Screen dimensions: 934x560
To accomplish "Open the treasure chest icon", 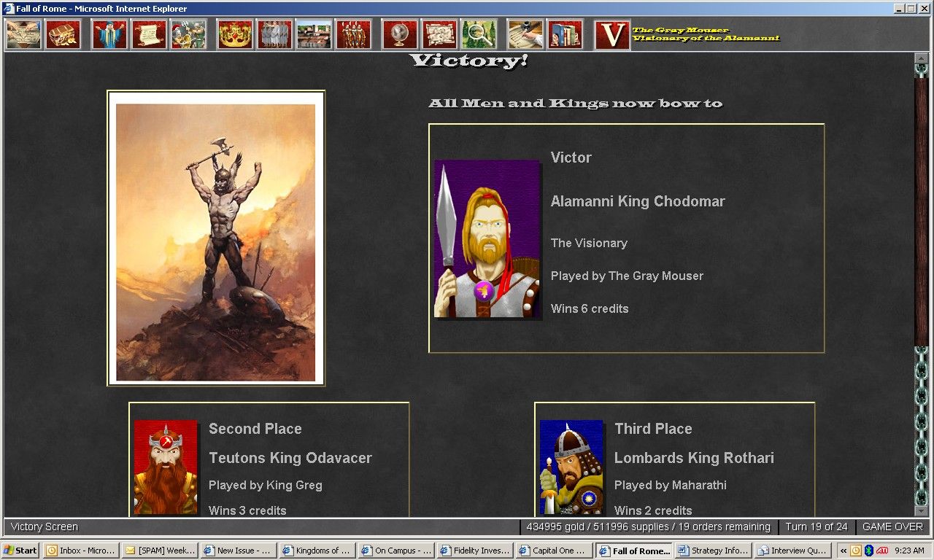I will pyautogui.click(x=63, y=34).
